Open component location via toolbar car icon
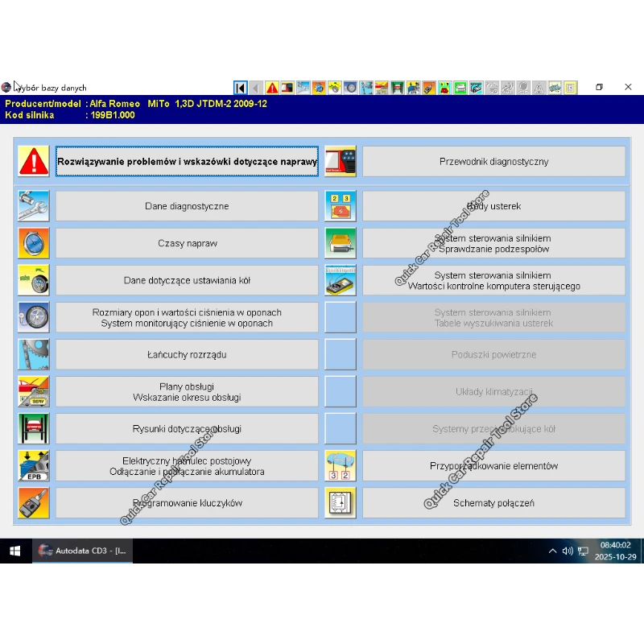Viewport: 644px width, 644px height. [x=555, y=88]
